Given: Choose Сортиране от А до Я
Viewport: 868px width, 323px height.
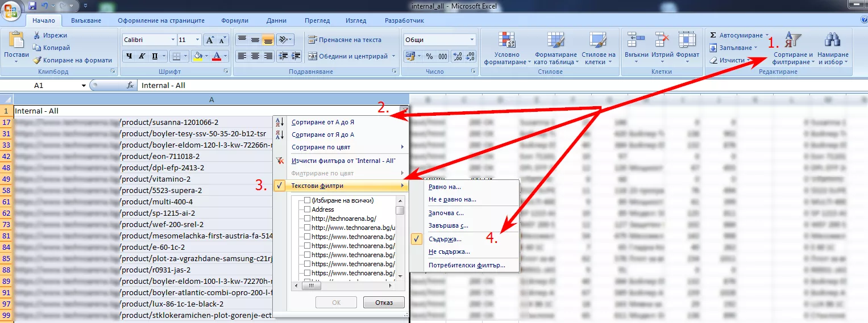Looking at the screenshot, I should [x=323, y=122].
